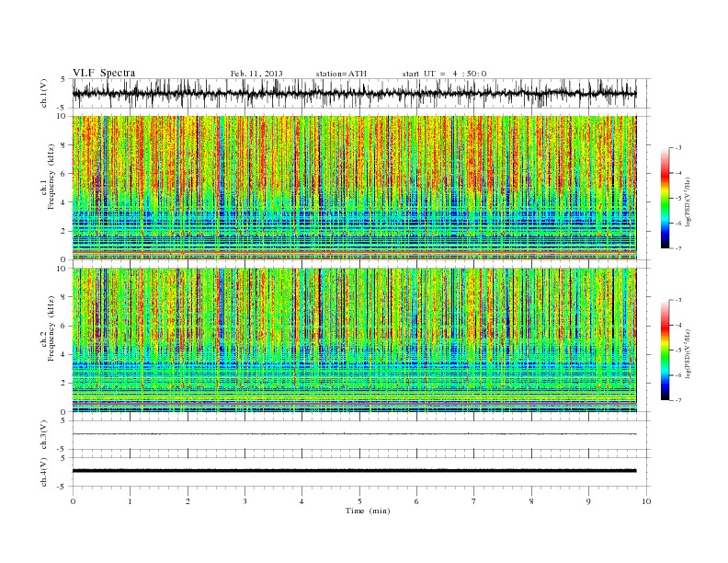Select the "start UT = 4 :50: 0" text
This screenshot has height=563, width=728.
click(x=444, y=74)
